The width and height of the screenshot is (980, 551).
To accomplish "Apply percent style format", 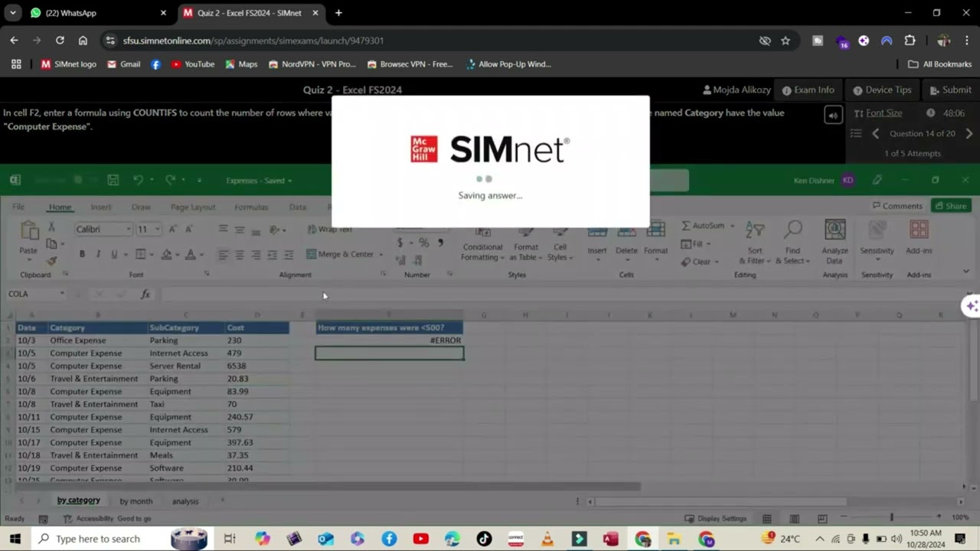I will pyautogui.click(x=423, y=243).
